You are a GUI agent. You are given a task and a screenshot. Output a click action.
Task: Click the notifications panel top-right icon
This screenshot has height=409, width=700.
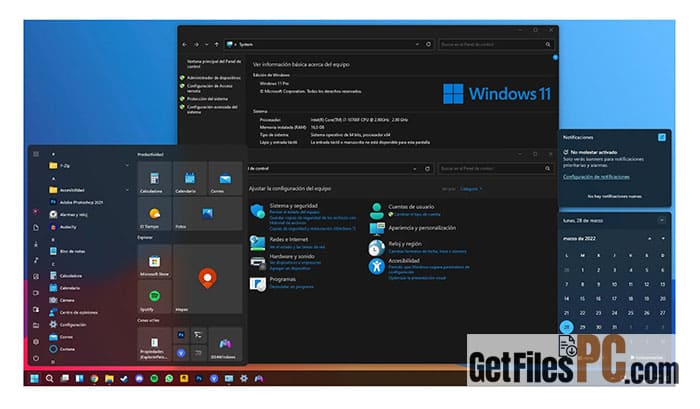662,137
